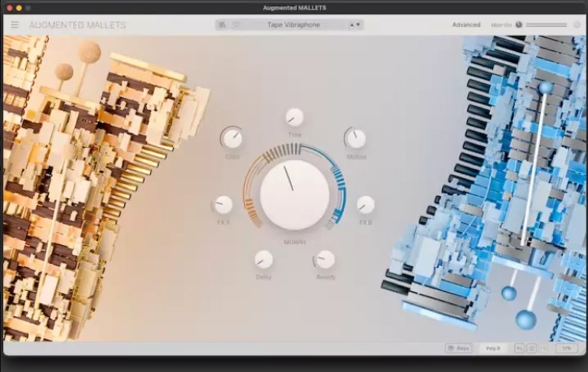Open the Poly 8 polyphony menu

(493, 348)
